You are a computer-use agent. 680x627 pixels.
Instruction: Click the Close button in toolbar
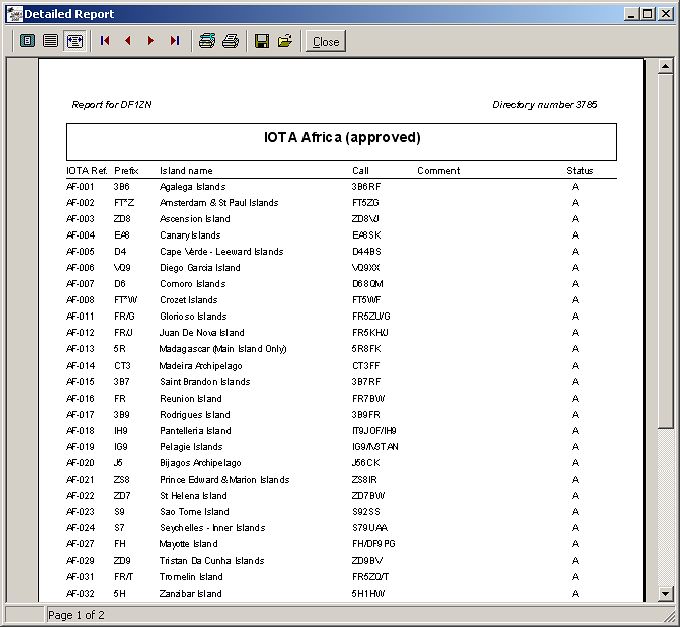point(326,42)
